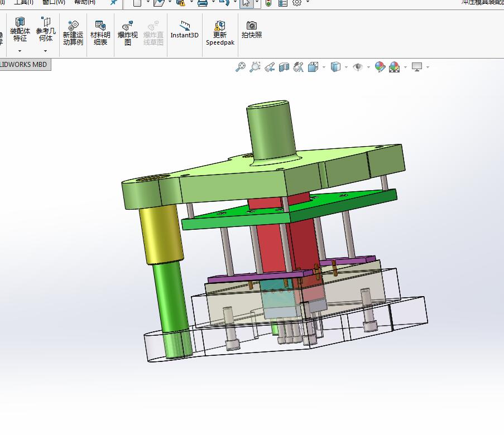Expand the Select tool dropdown arrow
The height and width of the screenshot is (435, 504).
(257, 2)
